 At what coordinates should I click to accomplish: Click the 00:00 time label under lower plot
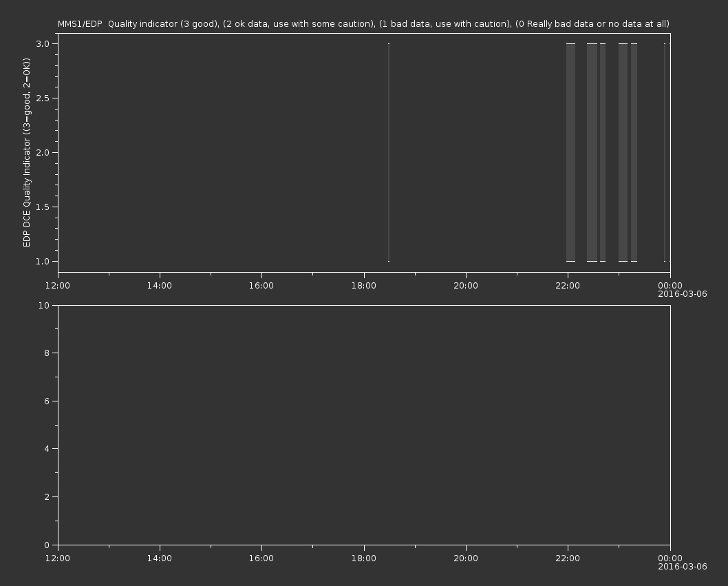tap(670, 558)
